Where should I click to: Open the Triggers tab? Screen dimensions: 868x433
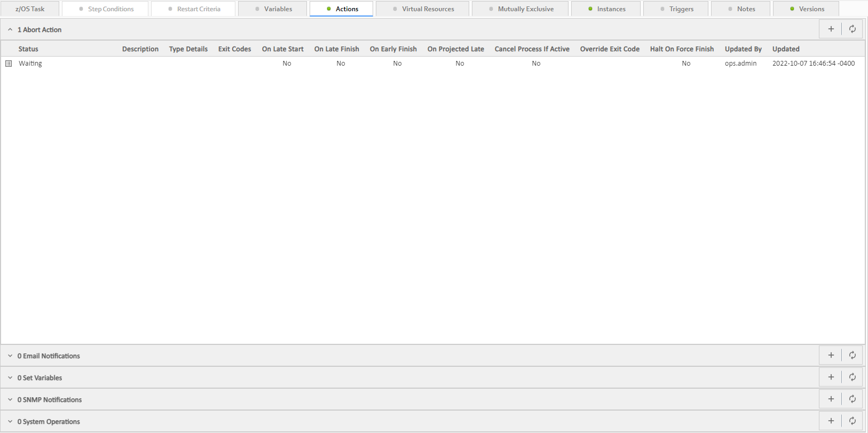coord(681,9)
